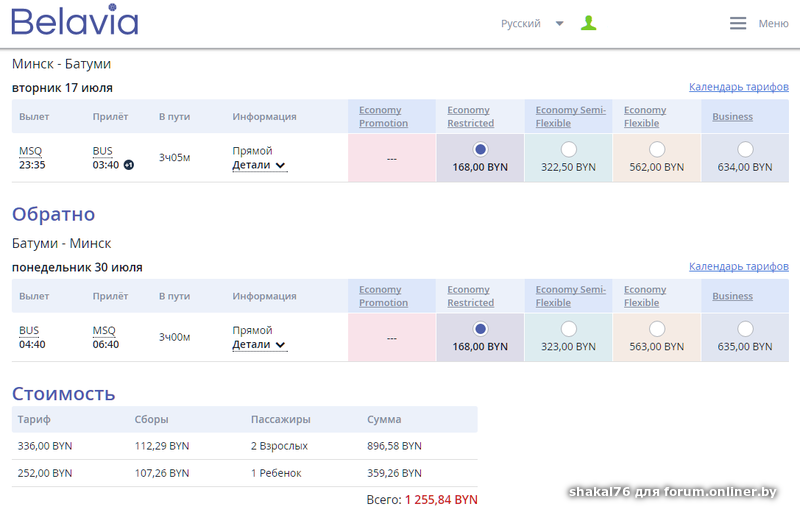This screenshot has width=800, height=515.
Task: Select outbound Business 634,00 BYN fare
Action: click(x=745, y=149)
